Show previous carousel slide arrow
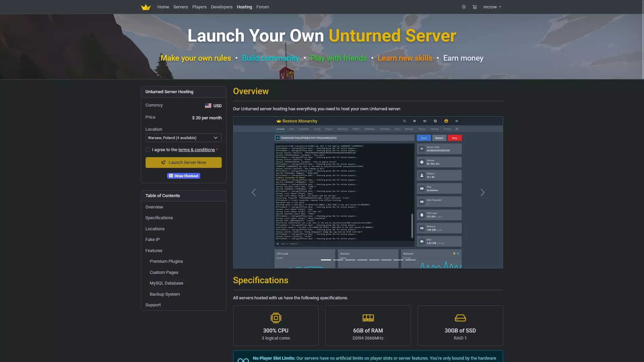The image size is (644, 362). pyautogui.click(x=254, y=192)
